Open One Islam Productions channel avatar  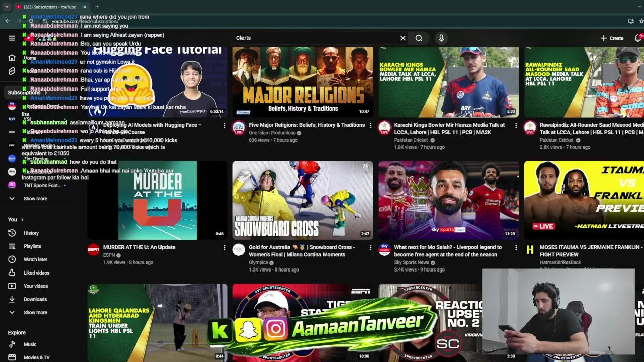239,128
